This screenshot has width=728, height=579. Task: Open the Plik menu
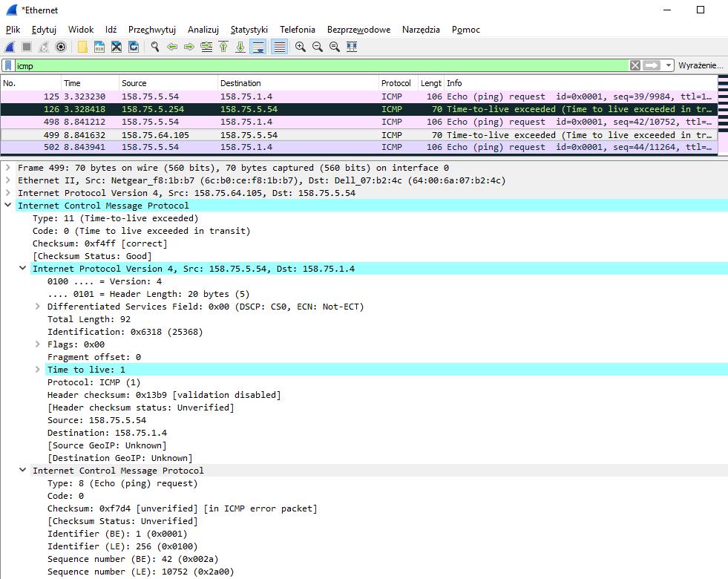(13, 30)
